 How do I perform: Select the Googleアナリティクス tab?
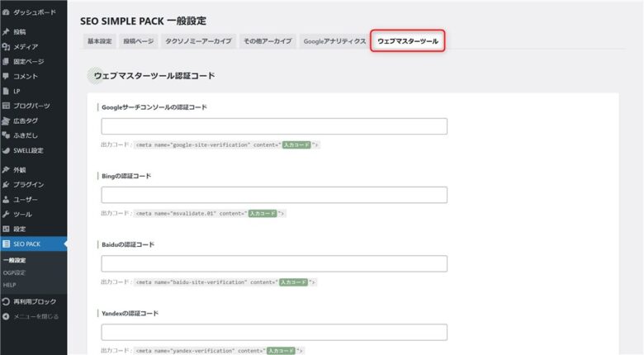click(x=334, y=40)
